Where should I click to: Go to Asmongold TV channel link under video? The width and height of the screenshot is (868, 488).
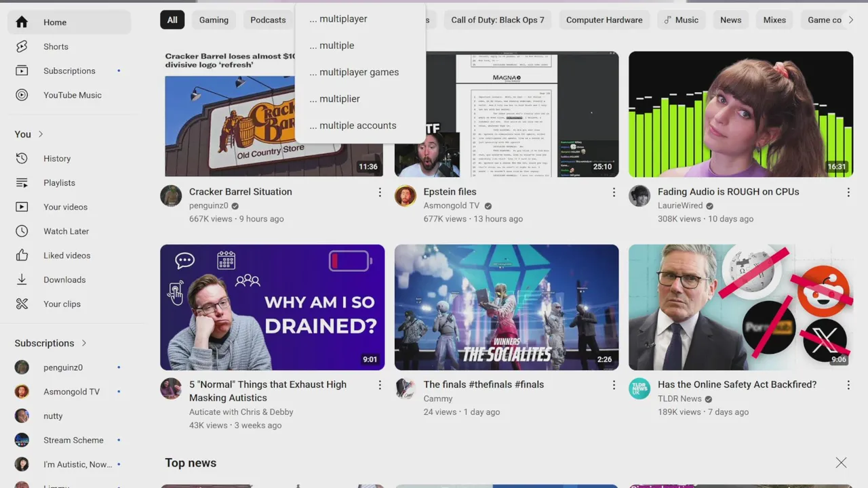452,205
